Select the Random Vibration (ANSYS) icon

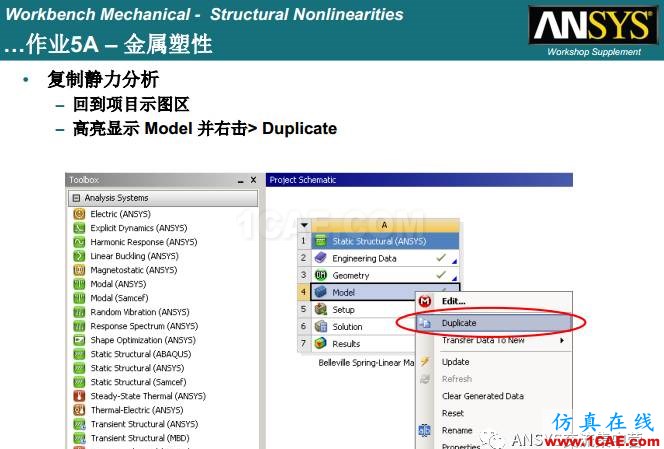tap(79, 312)
